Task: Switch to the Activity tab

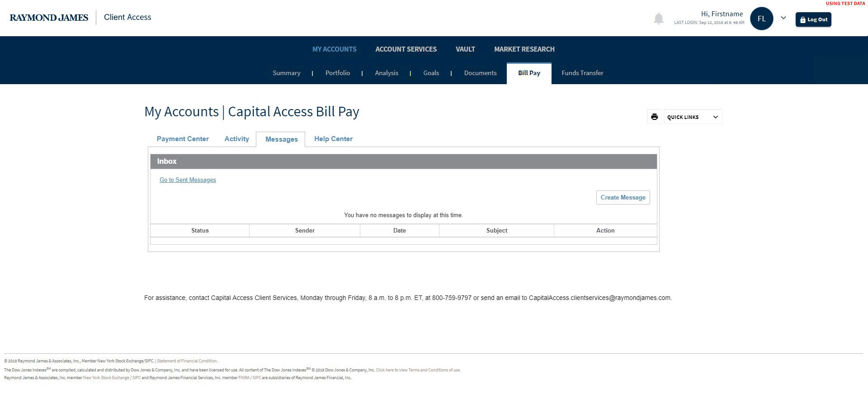Action: coord(237,139)
